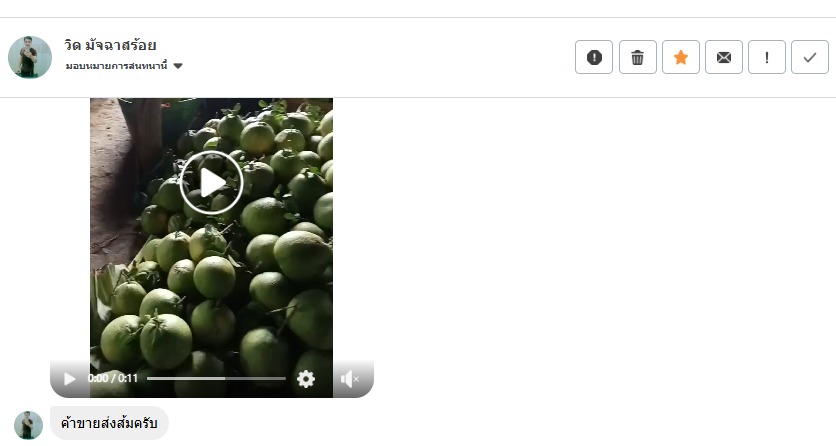The image size is (836, 446).
Task: Delete conversation using the trash icon
Action: click(638, 57)
